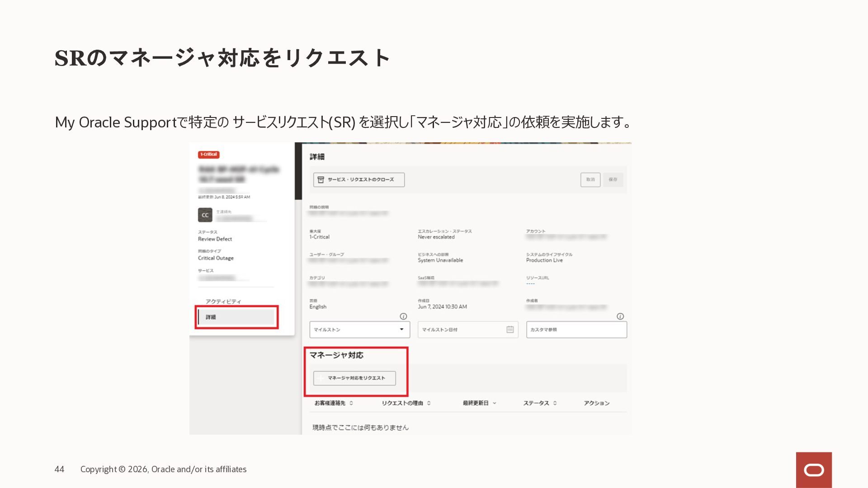Open the リソースURL dashed link
The image size is (868, 488).
click(x=530, y=284)
